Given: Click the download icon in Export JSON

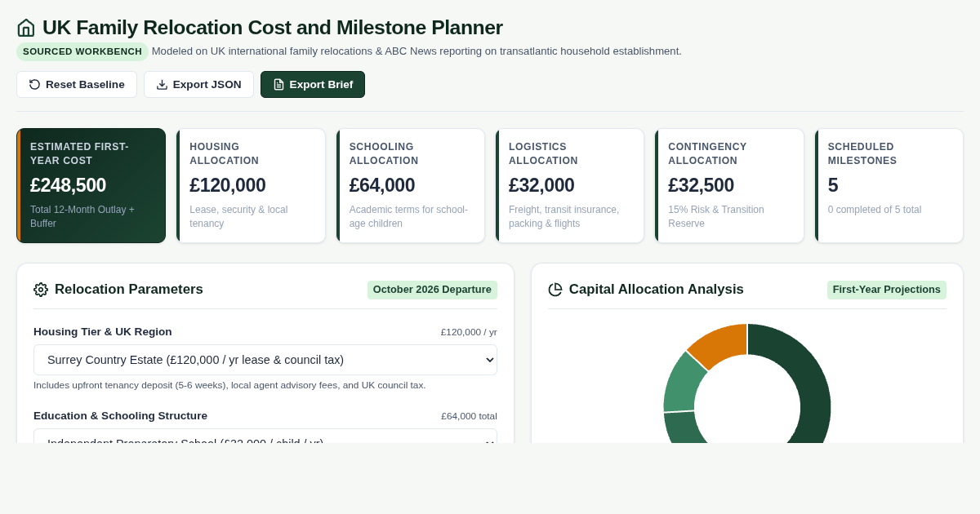Looking at the screenshot, I should point(162,84).
